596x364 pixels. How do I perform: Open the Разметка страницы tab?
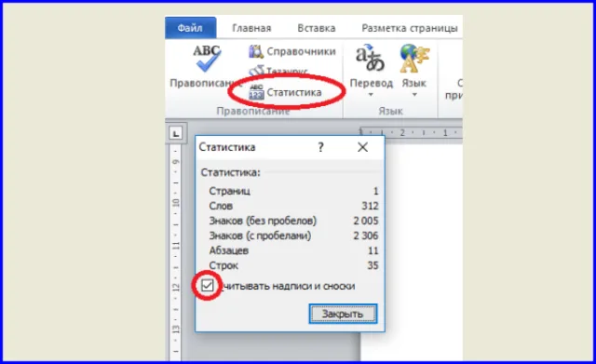pos(410,28)
